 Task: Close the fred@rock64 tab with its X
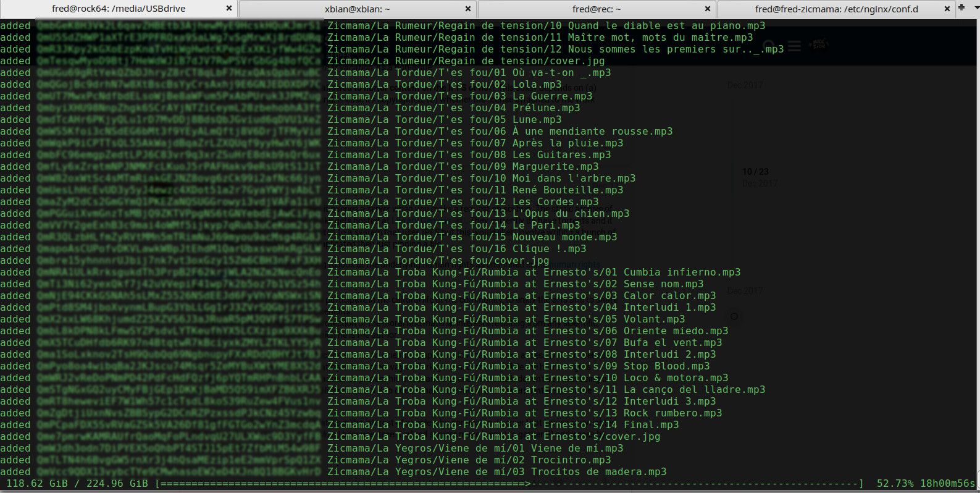pos(228,9)
